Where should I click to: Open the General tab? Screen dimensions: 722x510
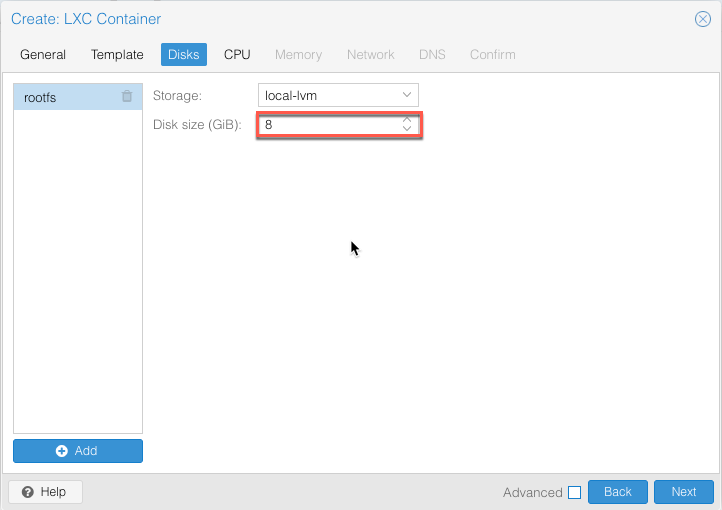tap(43, 54)
